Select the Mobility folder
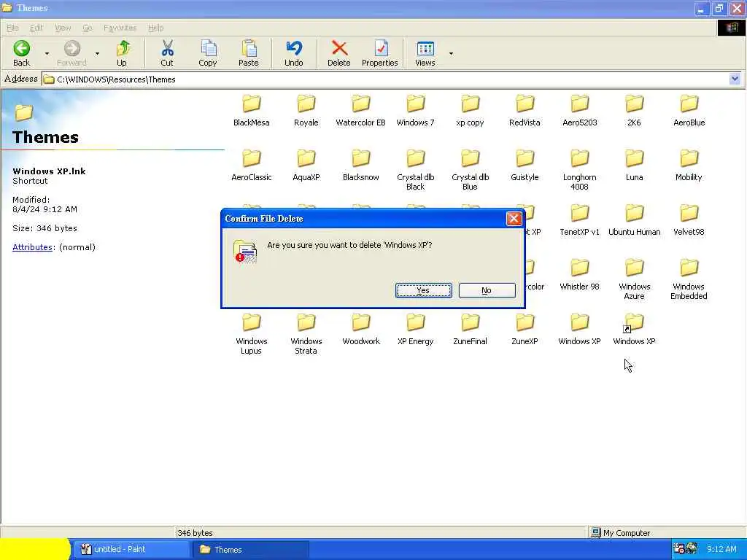Screen dimensions: 747x560 (x=689, y=166)
